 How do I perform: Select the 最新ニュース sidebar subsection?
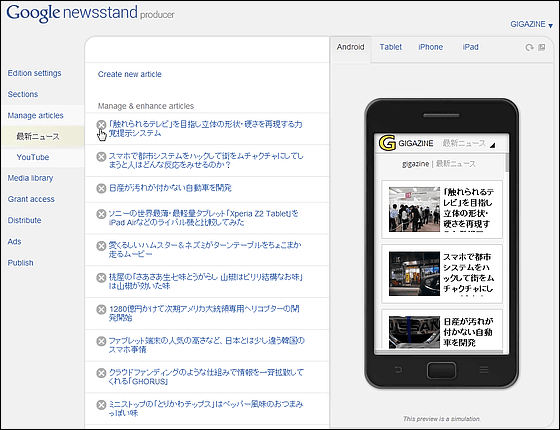point(38,136)
